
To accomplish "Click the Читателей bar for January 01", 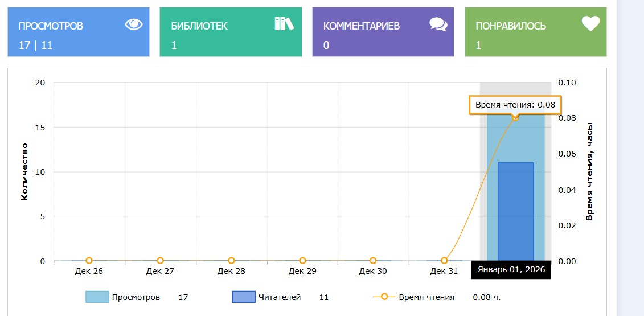I will point(515,212).
